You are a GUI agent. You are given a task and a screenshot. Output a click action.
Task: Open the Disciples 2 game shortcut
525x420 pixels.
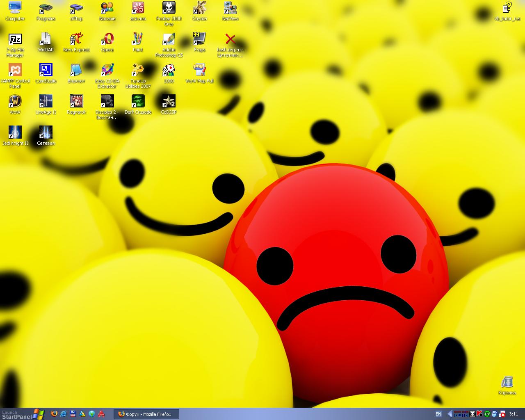(x=107, y=107)
